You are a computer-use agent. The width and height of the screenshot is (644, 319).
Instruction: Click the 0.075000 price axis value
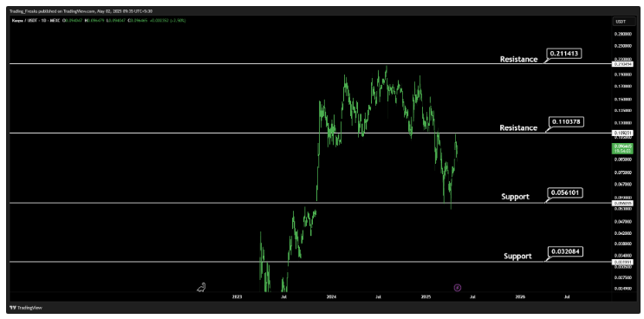pyautogui.click(x=622, y=173)
